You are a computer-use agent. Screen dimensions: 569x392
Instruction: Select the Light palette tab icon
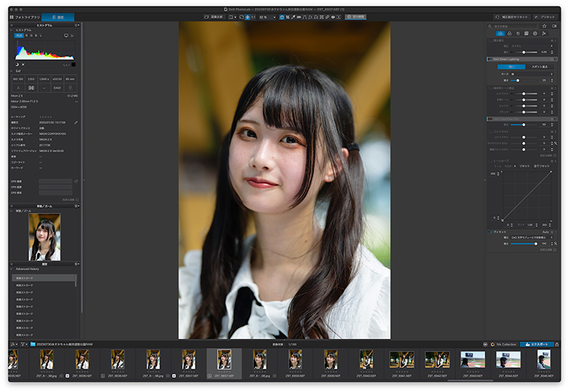pyautogui.click(x=501, y=33)
